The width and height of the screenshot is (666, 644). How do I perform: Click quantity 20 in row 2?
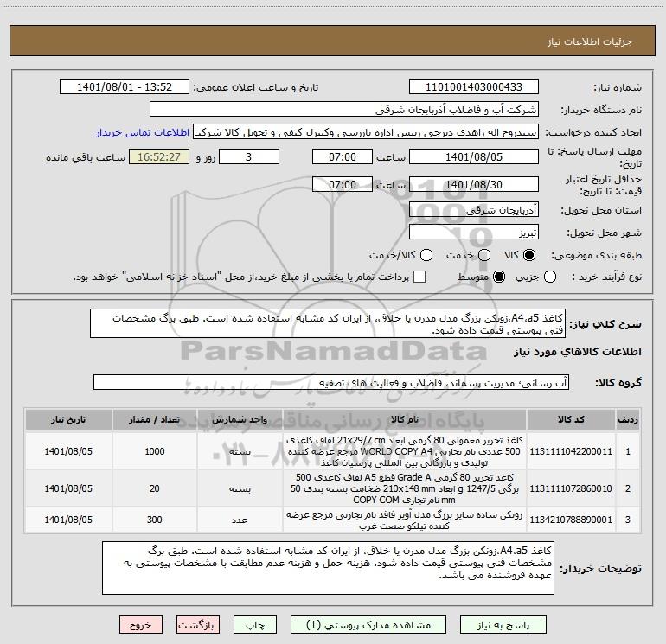point(155,488)
